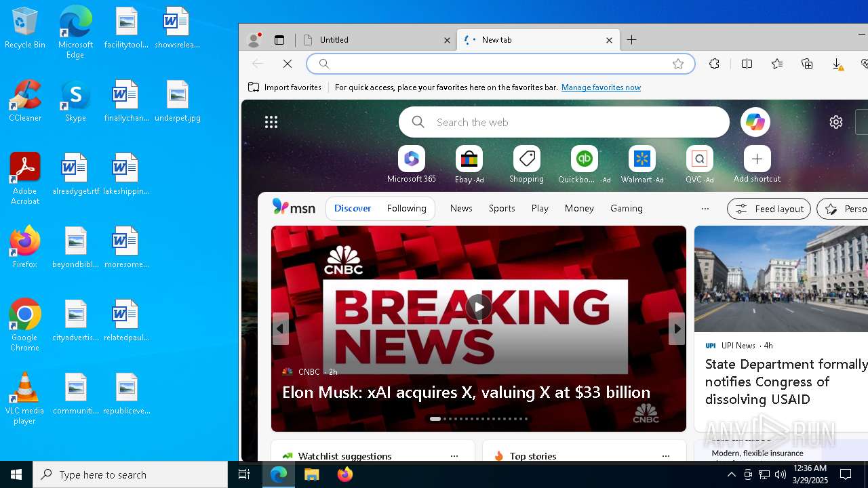Select underpet.jpg desktop file

pyautogui.click(x=178, y=100)
